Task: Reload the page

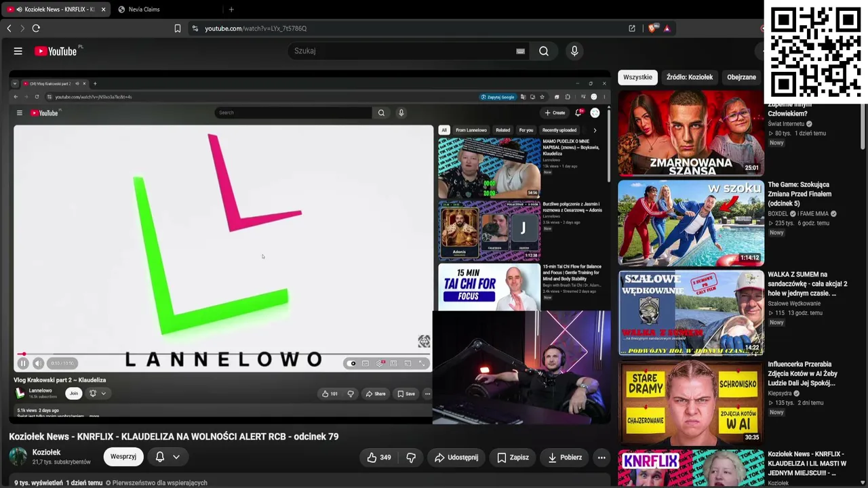Action: coord(36,28)
